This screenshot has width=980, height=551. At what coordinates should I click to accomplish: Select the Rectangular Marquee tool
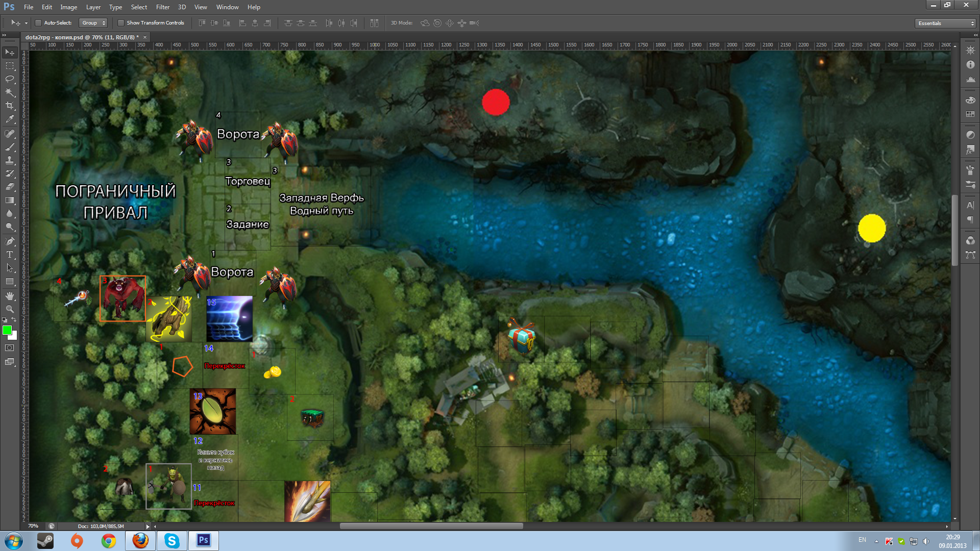(10, 66)
